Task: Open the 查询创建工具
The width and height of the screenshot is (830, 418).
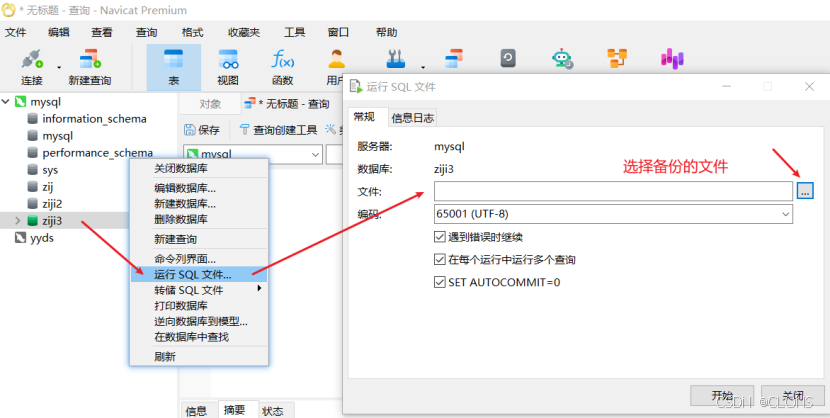Action: [x=278, y=130]
